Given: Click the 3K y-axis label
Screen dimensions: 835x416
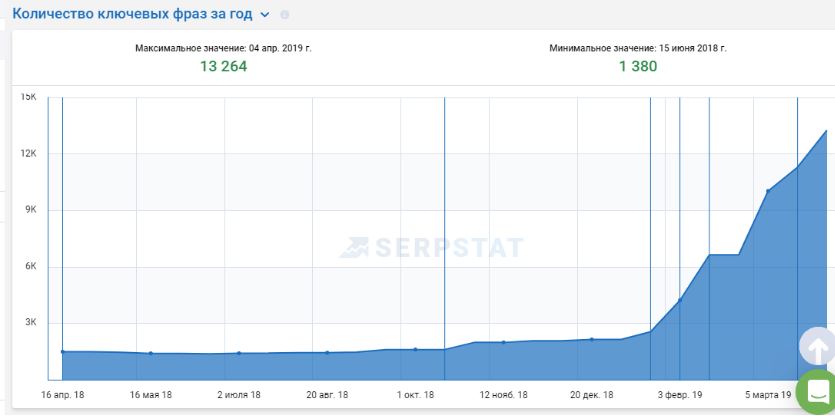Looking at the screenshot, I should [x=31, y=323].
